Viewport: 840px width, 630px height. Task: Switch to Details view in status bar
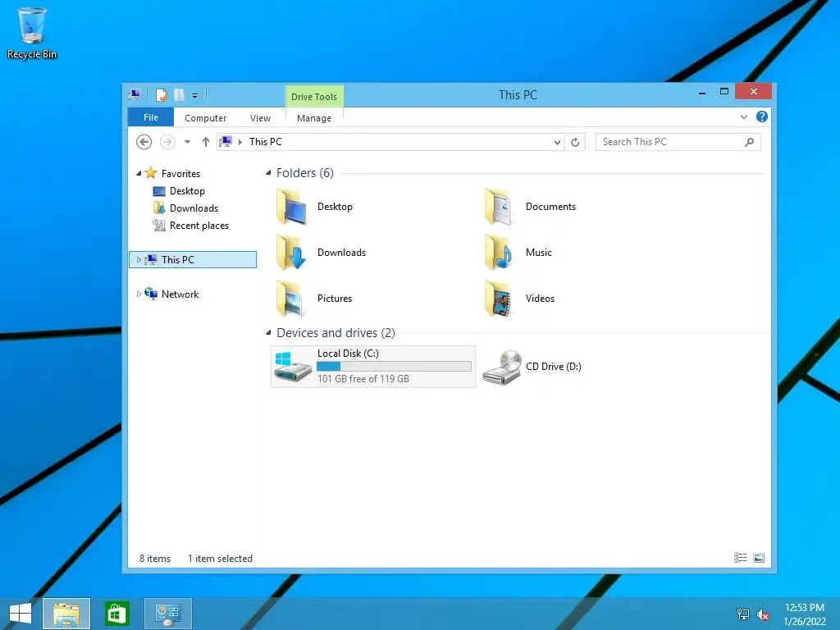click(741, 558)
